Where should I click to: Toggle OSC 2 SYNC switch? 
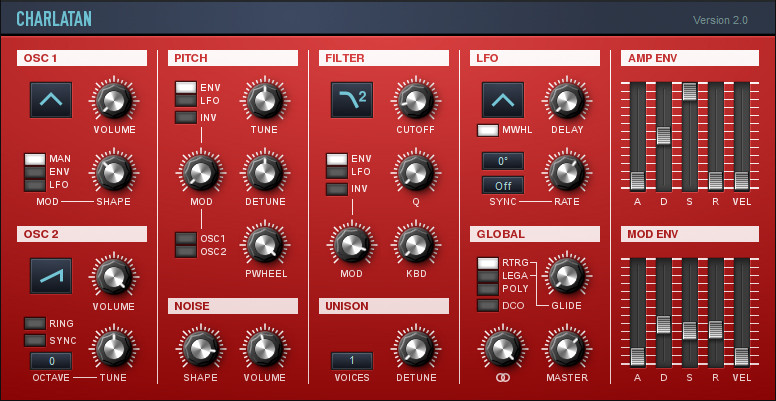(35, 341)
